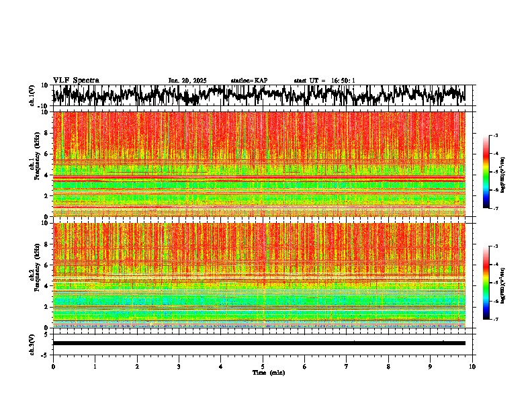
Task: Click the ch.1 spectrogram color scale bar
Action: [486, 172]
